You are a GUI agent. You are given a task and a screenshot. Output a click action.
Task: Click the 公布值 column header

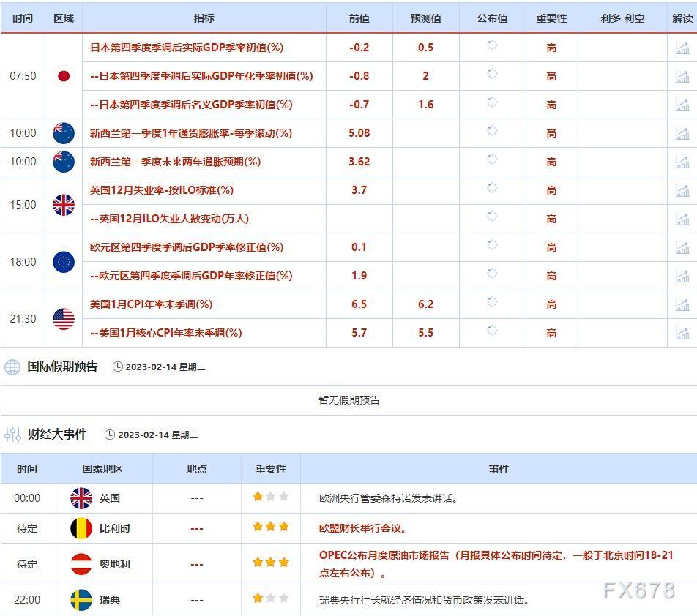pyautogui.click(x=493, y=18)
